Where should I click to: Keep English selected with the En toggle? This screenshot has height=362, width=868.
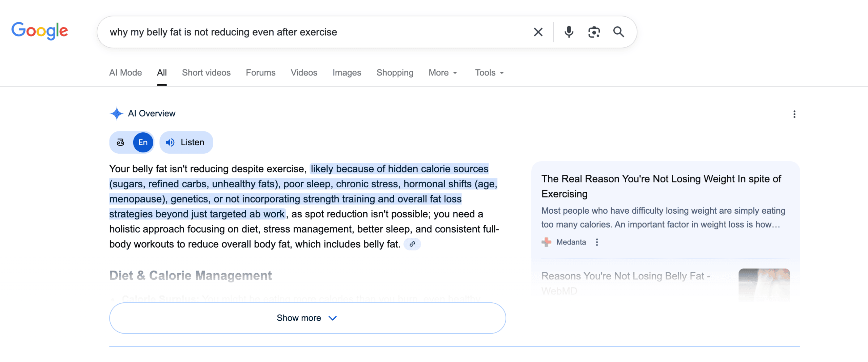(x=142, y=142)
